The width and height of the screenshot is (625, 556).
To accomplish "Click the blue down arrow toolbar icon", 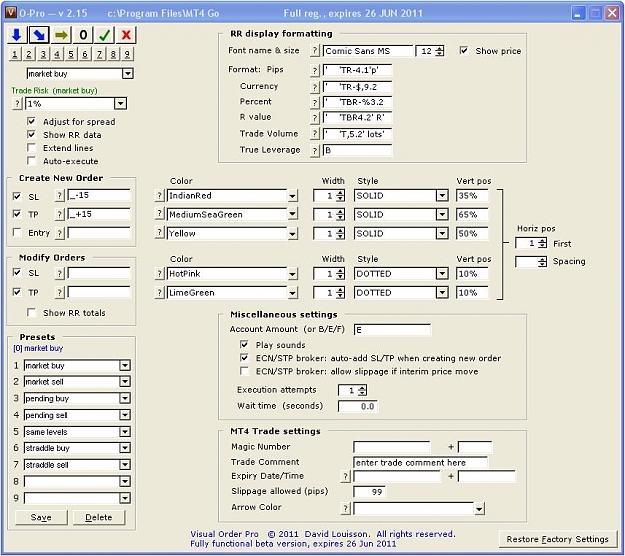I will point(17,35).
